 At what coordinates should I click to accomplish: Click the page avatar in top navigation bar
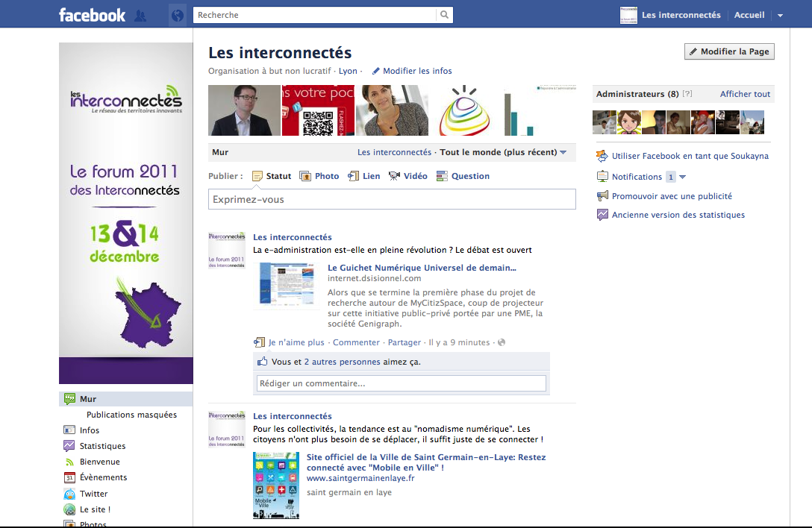628,15
